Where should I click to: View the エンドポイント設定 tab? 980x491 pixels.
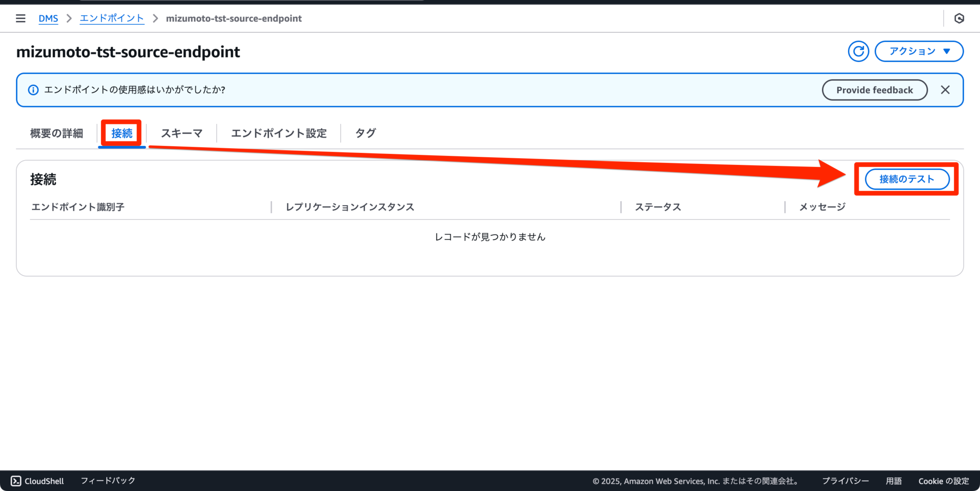tap(279, 133)
